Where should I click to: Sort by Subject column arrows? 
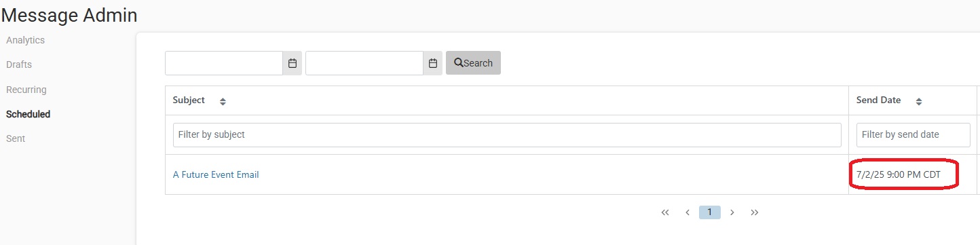(x=223, y=101)
